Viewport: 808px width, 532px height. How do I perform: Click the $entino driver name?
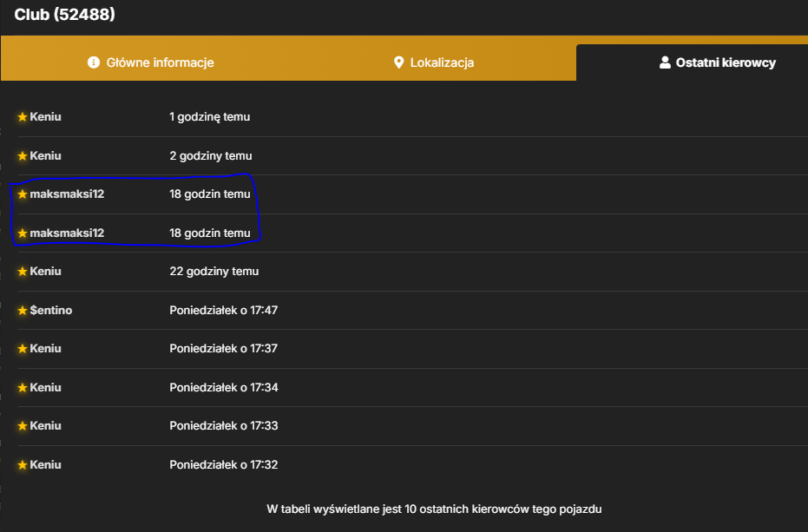[x=51, y=310]
